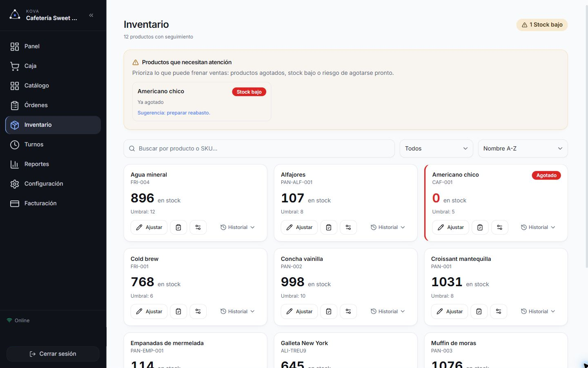Click the Empanadas de mermelada title

click(x=167, y=343)
